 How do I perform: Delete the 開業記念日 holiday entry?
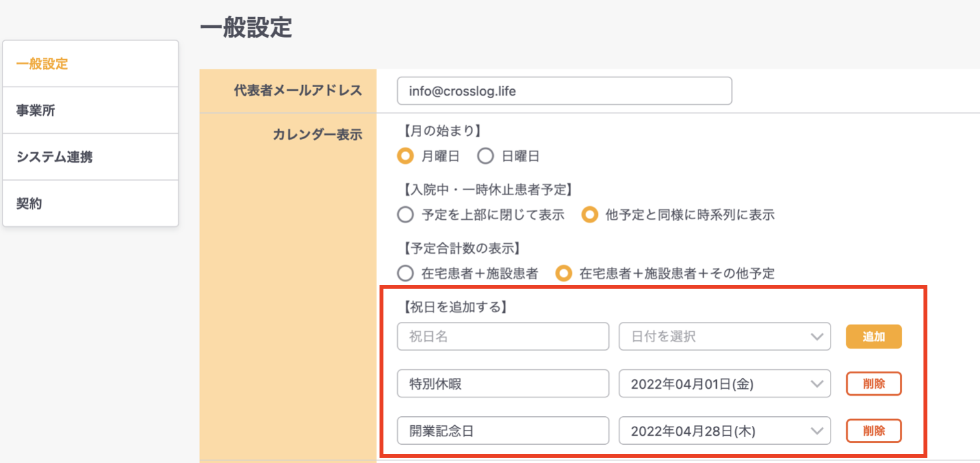click(x=873, y=430)
